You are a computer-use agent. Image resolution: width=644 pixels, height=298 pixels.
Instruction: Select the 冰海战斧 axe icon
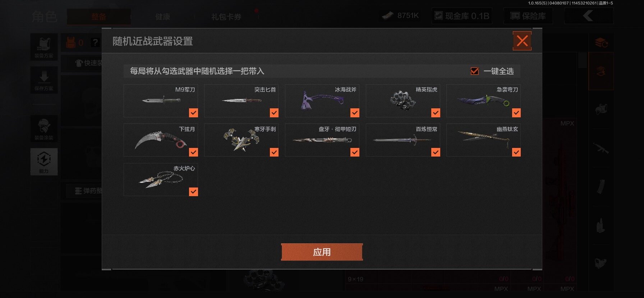pos(322,100)
